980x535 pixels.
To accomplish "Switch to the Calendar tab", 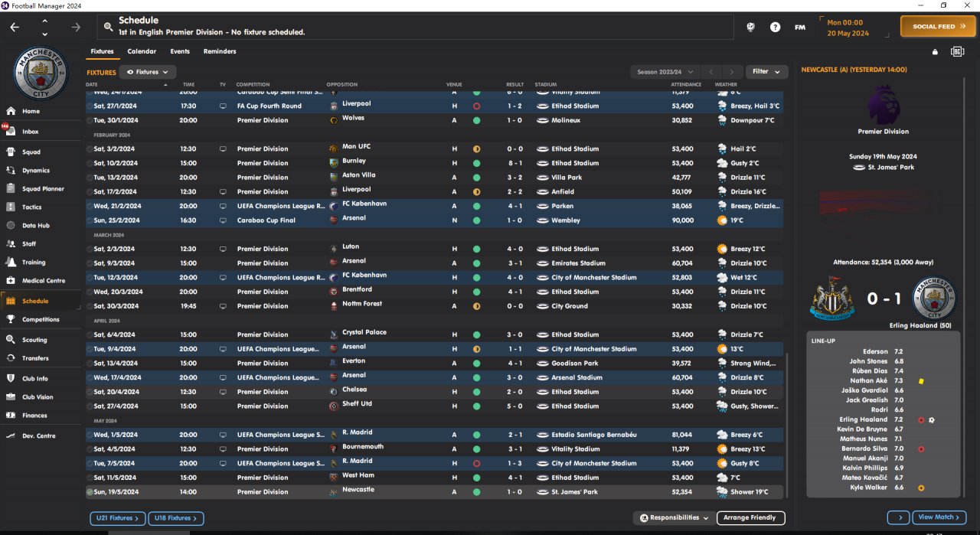I will pyautogui.click(x=142, y=51).
